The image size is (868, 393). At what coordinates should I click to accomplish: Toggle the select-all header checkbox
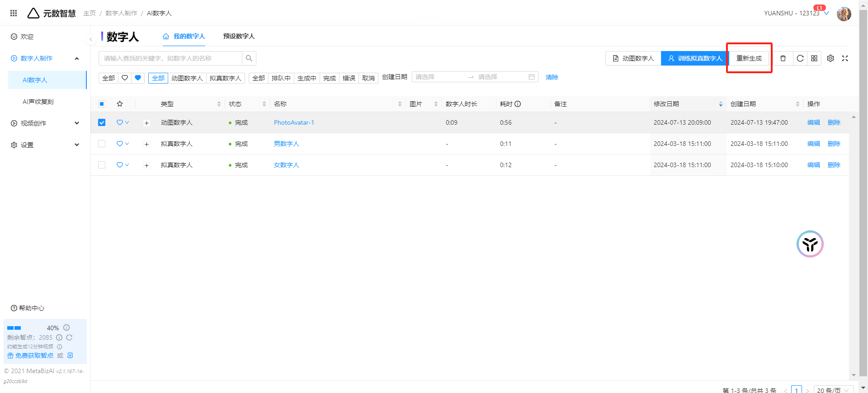102,104
